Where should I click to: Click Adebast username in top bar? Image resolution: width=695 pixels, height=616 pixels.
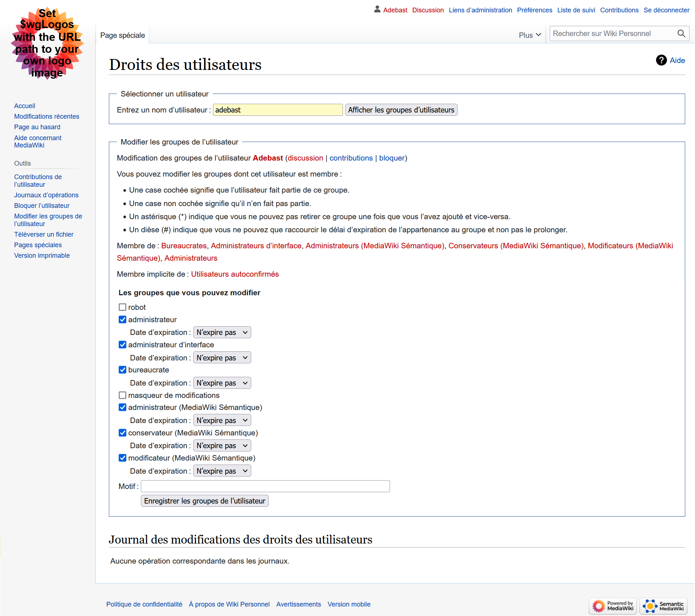pyautogui.click(x=395, y=10)
